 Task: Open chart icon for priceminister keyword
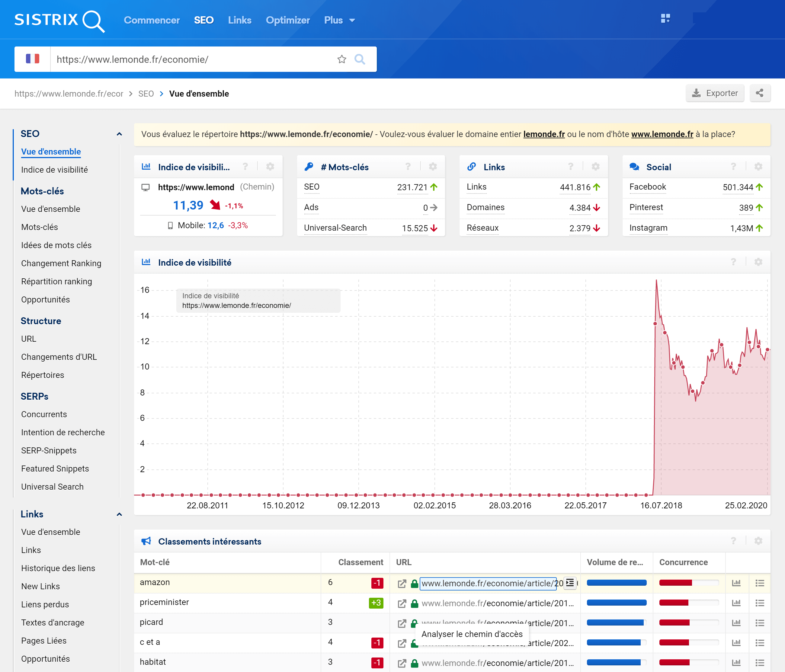click(x=736, y=603)
